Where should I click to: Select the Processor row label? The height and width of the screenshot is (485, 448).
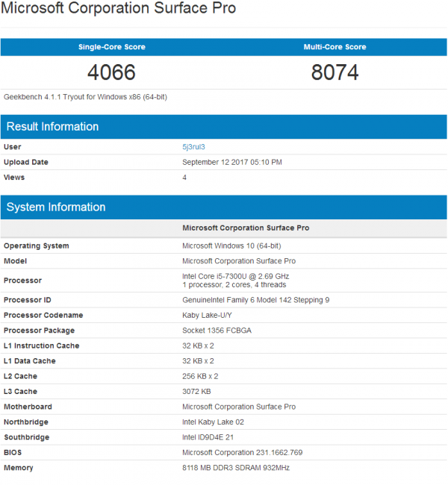(x=22, y=281)
